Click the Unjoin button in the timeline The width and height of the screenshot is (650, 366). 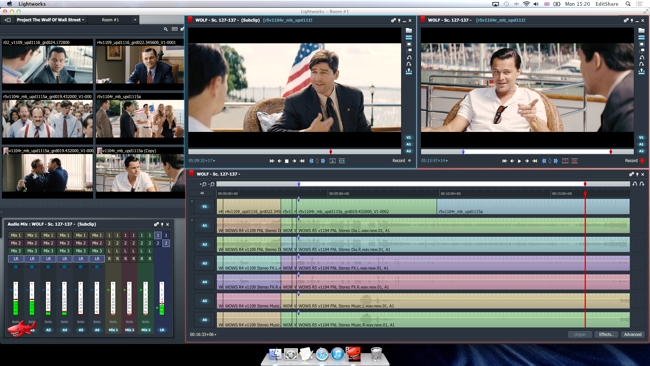pos(580,334)
